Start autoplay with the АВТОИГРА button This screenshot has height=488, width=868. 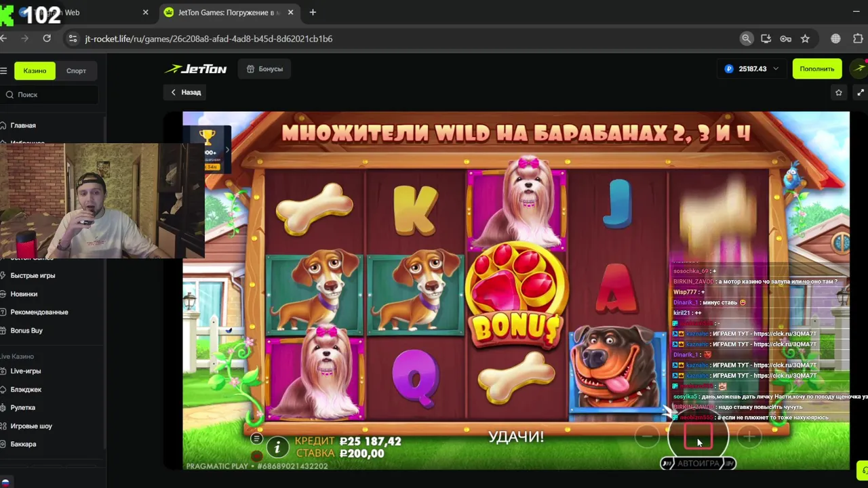(x=698, y=464)
